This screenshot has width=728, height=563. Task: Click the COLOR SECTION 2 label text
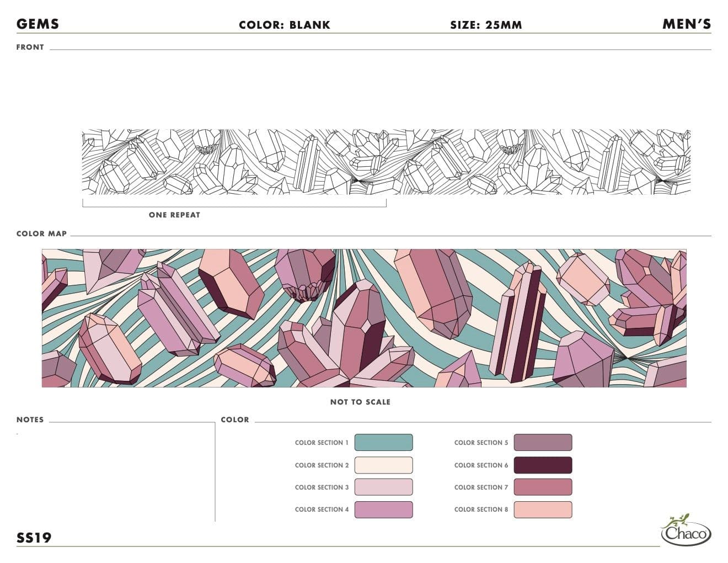[322, 465]
